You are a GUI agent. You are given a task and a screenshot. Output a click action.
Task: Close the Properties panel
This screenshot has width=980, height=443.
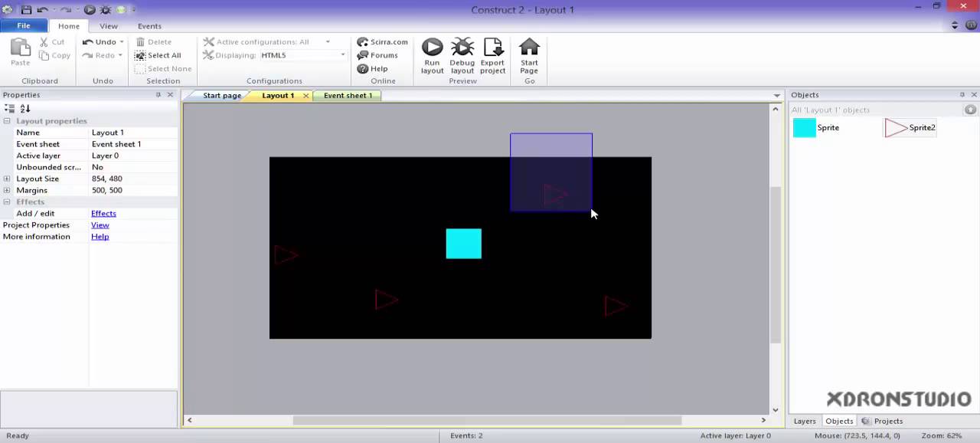tap(170, 94)
